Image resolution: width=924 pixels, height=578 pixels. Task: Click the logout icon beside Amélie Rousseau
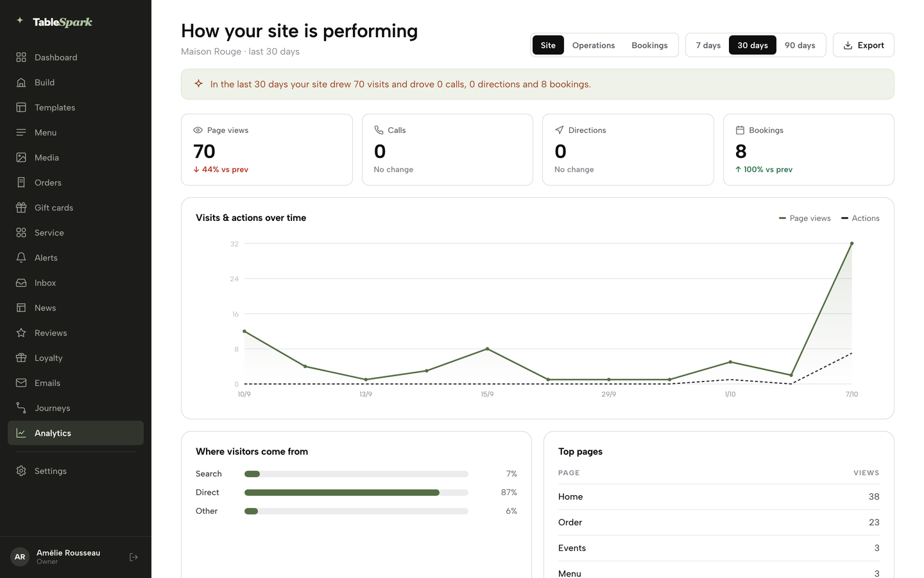(133, 557)
